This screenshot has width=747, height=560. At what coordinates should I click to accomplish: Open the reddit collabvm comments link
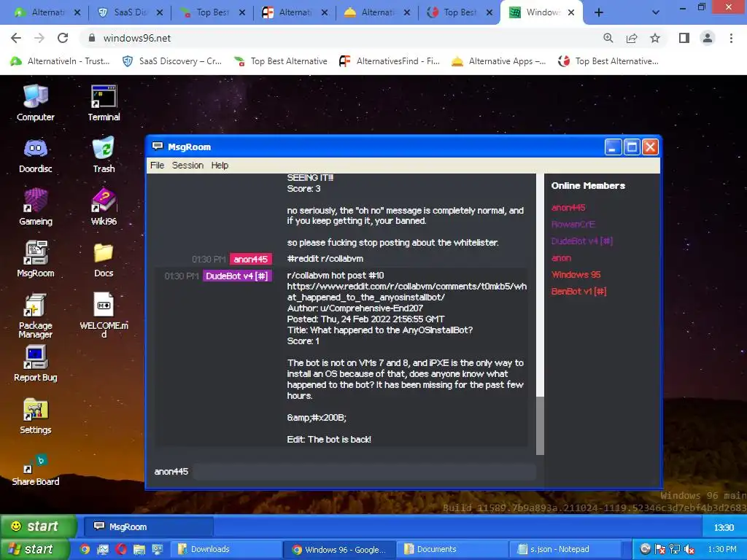pos(406,292)
